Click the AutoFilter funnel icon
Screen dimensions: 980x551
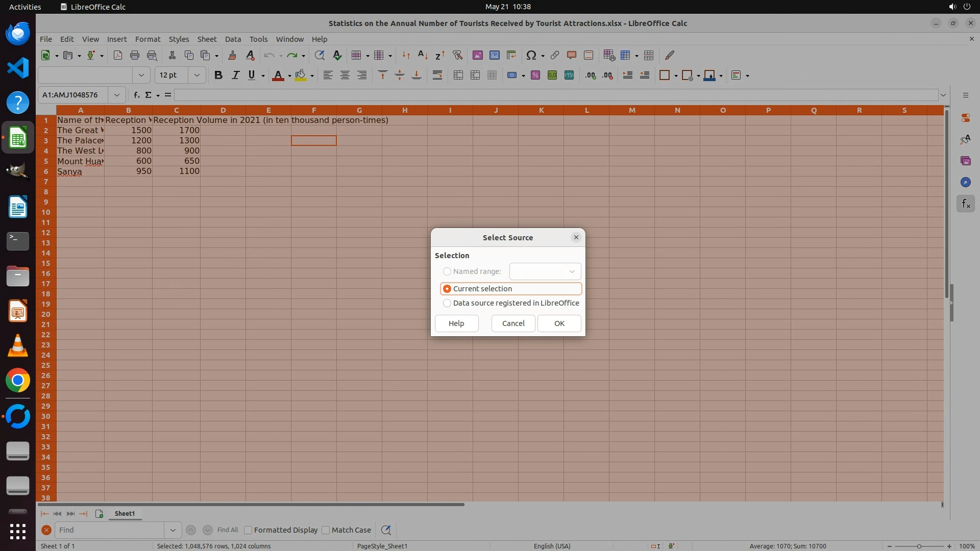pyautogui.click(x=457, y=55)
